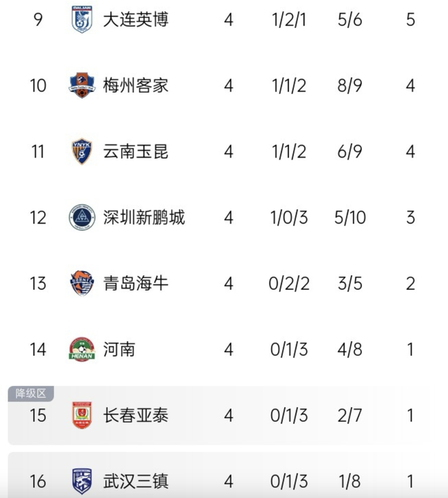Select the red 长春亚泰 team crest

[x=82, y=415]
